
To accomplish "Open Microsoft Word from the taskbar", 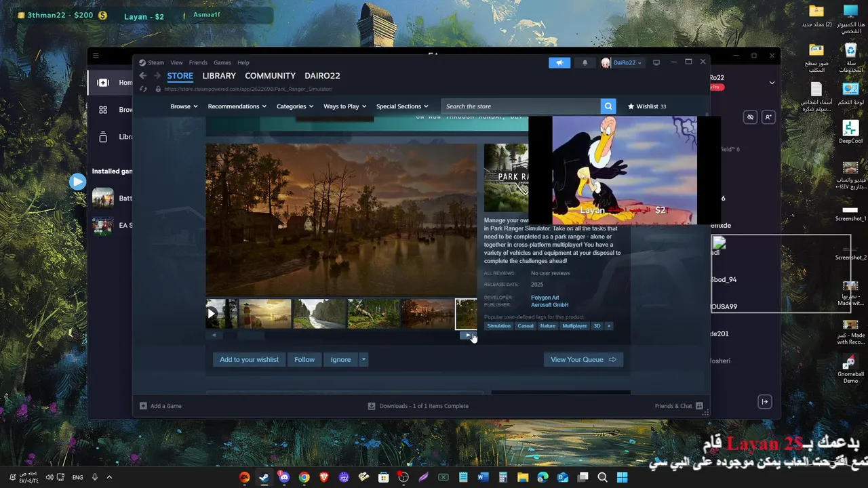I will click(x=483, y=477).
